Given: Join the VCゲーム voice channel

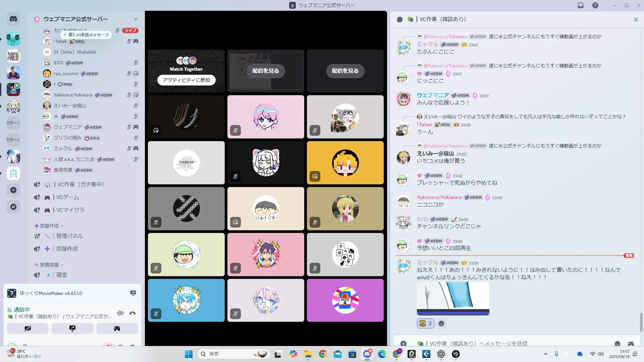Looking at the screenshot, I should [67, 197].
